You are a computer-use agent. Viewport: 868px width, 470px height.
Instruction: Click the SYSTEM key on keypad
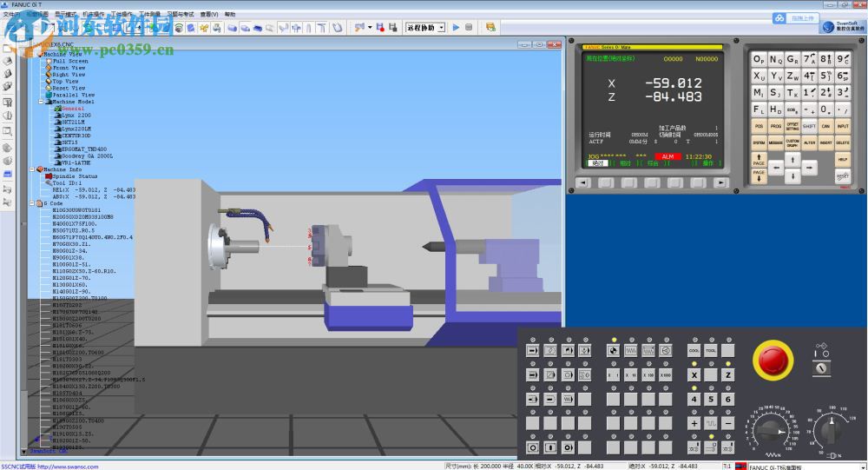(x=759, y=142)
